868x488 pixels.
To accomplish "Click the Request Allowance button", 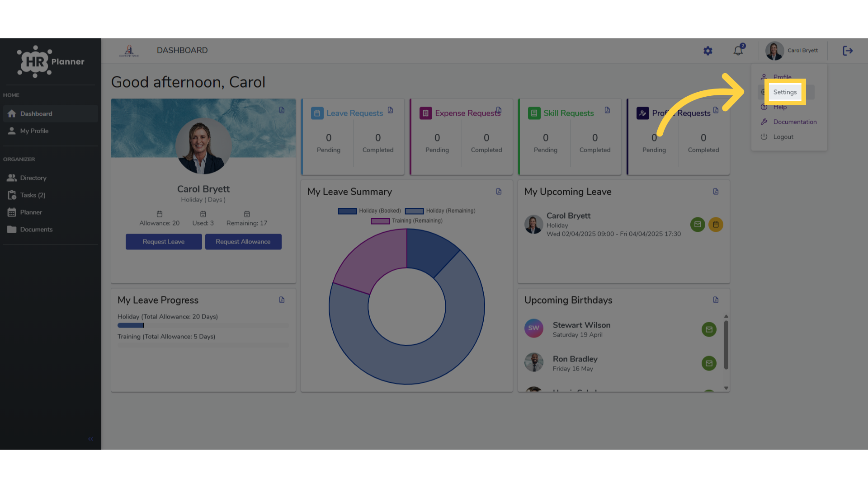I will pyautogui.click(x=243, y=242).
